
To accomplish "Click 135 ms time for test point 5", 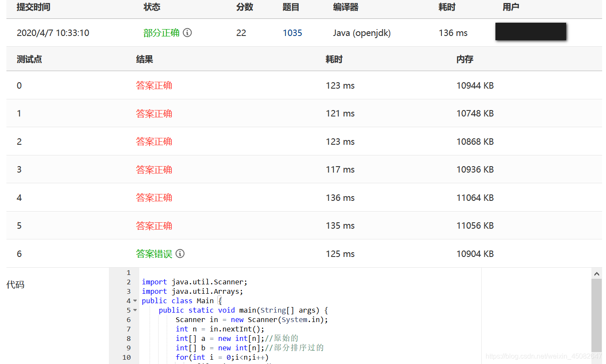I will point(340,226).
